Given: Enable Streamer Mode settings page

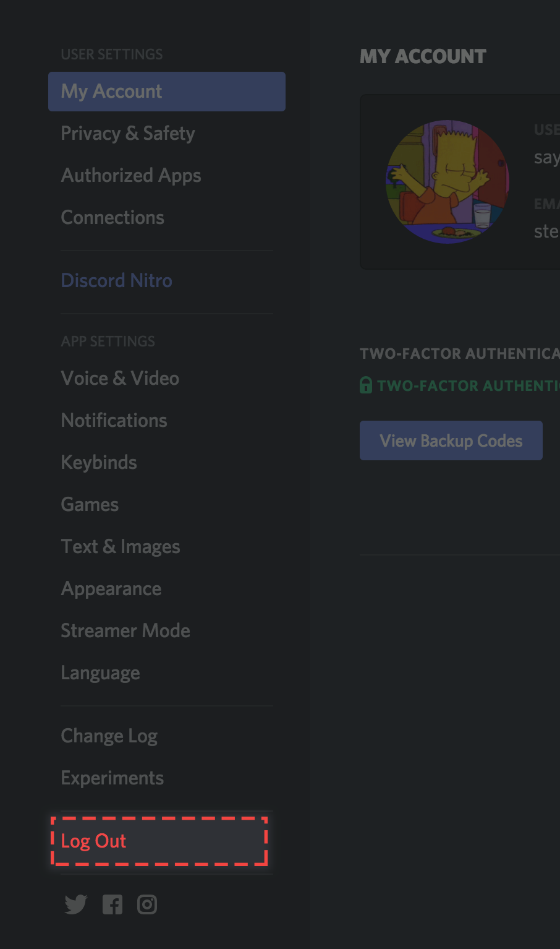Looking at the screenshot, I should pyautogui.click(x=125, y=630).
